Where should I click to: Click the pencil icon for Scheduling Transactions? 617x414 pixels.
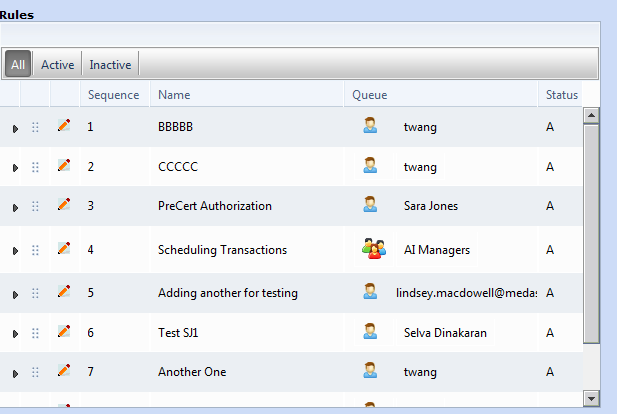pos(64,249)
